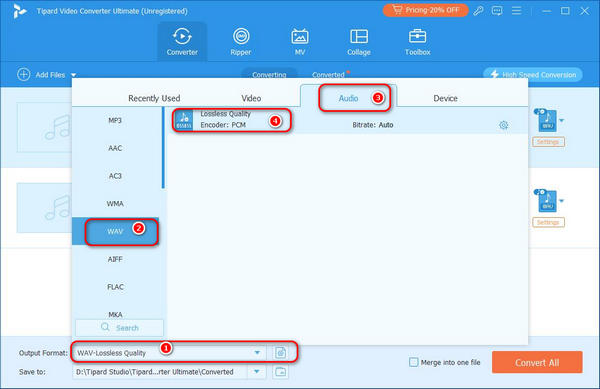Select second audio file thumbnail
The image size is (600, 389).
[x=44, y=208]
